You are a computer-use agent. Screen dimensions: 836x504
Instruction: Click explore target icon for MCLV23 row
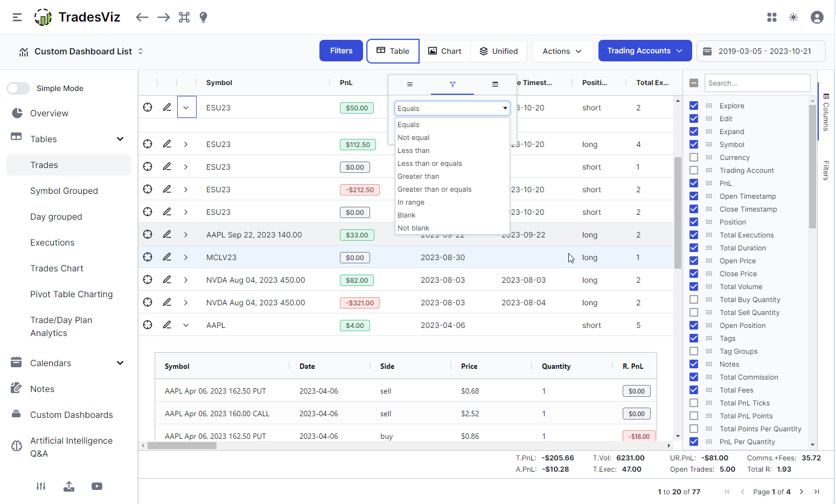148,257
